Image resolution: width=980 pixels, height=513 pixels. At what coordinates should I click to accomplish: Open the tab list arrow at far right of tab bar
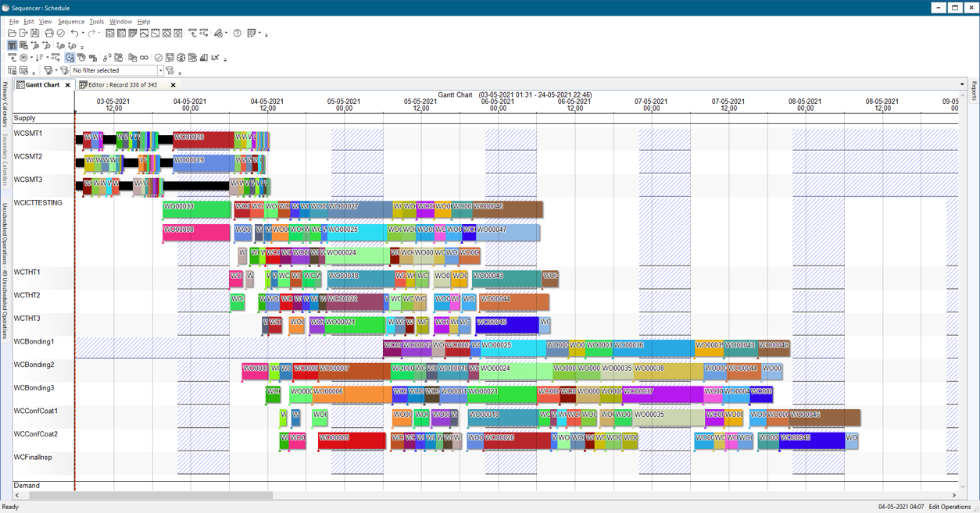point(962,84)
